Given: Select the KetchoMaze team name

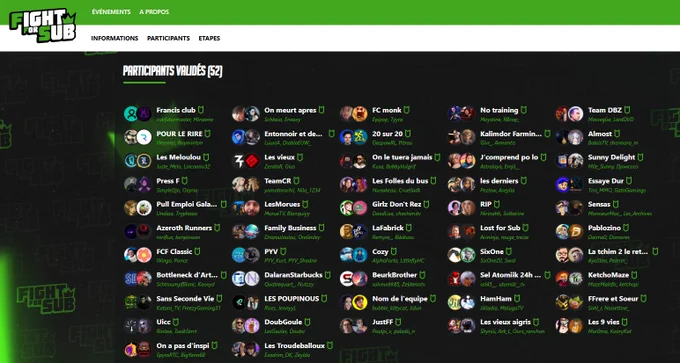Looking at the screenshot, I should (x=608, y=275).
